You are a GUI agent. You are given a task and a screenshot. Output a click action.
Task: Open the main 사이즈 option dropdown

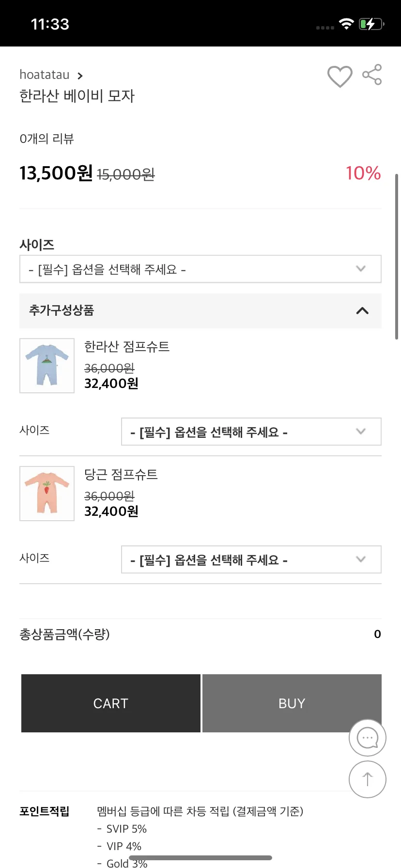(x=200, y=269)
